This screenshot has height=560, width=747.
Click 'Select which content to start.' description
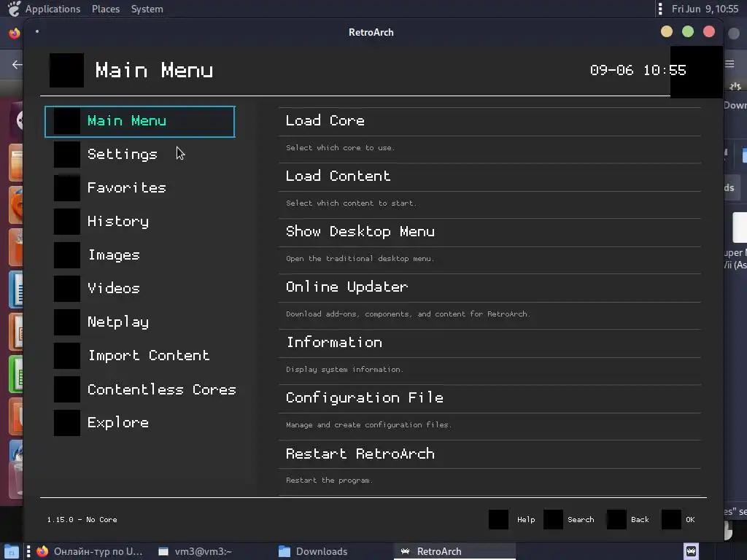click(x=351, y=203)
